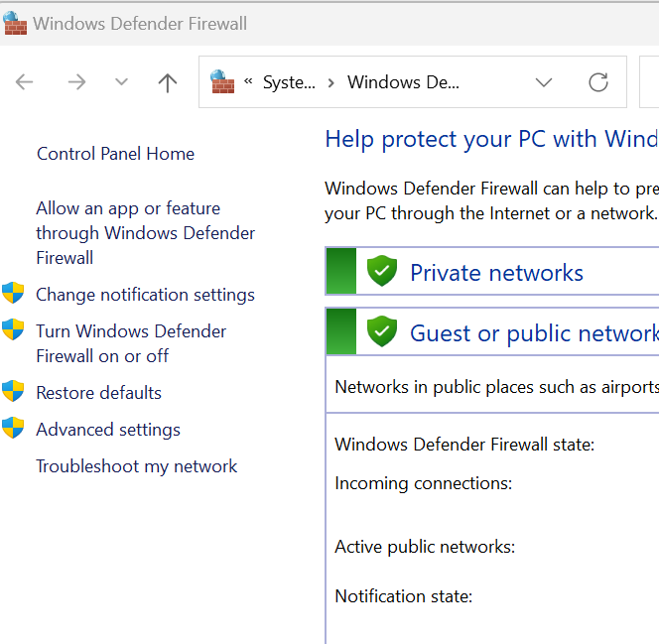
Task: Click green shield icon on Private networks
Action: pyautogui.click(x=382, y=271)
